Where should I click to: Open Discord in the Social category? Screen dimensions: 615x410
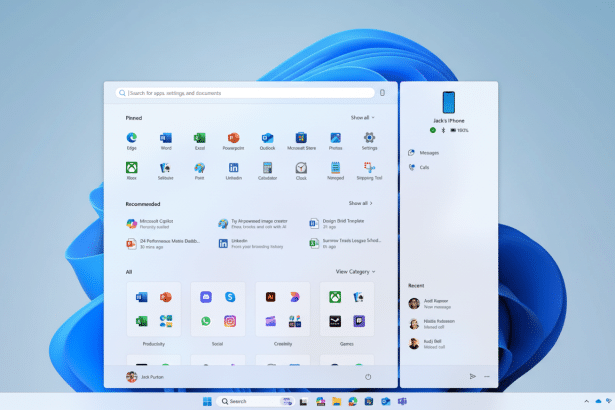(206, 297)
